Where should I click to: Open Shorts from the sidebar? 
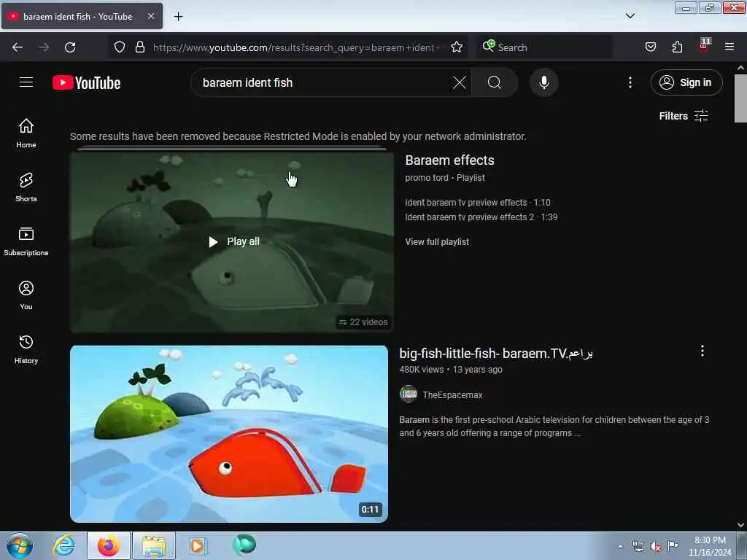pyautogui.click(x=26, y=187)
